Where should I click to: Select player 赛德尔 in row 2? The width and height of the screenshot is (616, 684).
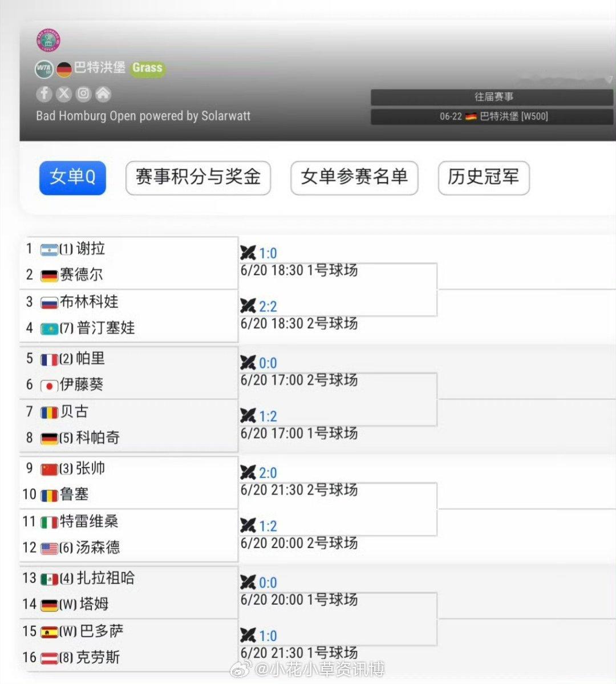tap(82, 275)
